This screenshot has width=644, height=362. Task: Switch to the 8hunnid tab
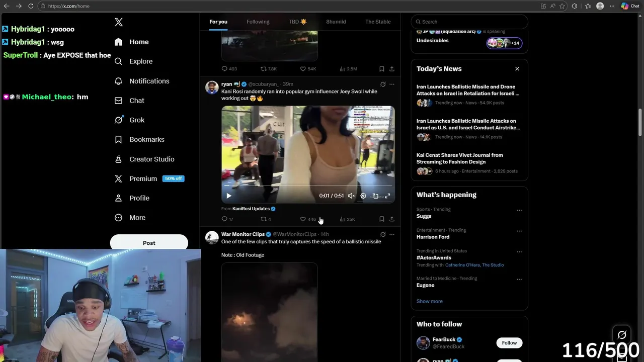tap(336, 22)
